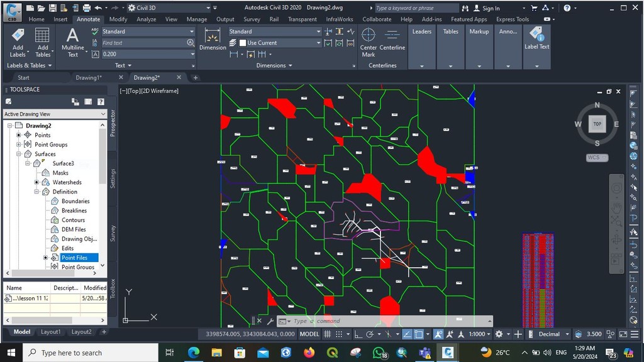Click the dimension layer white color swatch

pos(243,43)
